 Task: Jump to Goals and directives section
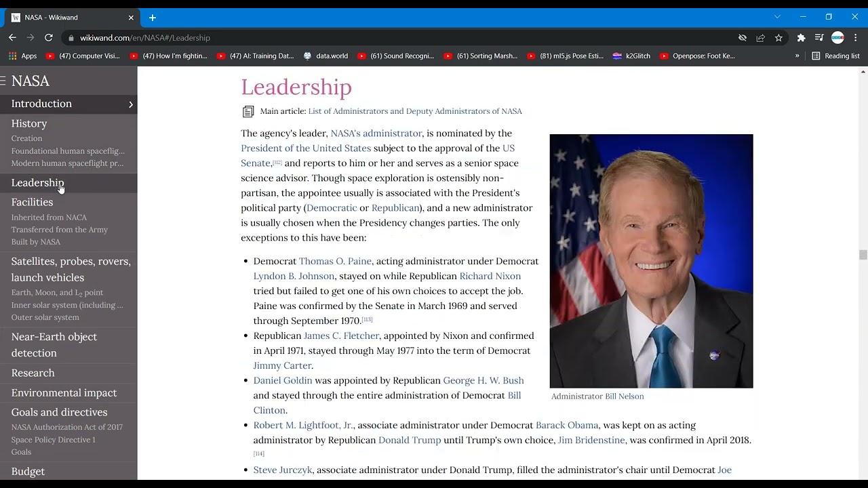(59, 412)
